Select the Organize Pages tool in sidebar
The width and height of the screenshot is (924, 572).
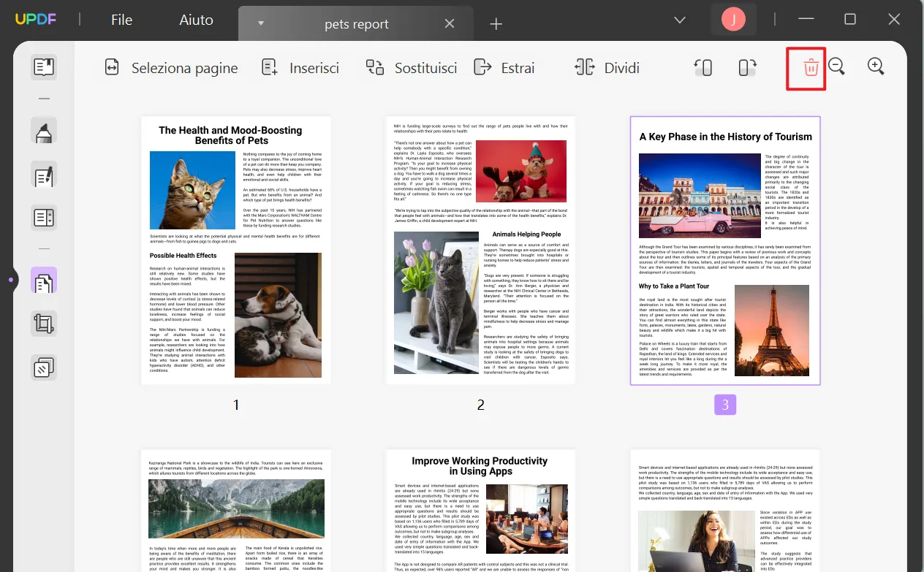[x=44, y=281]
